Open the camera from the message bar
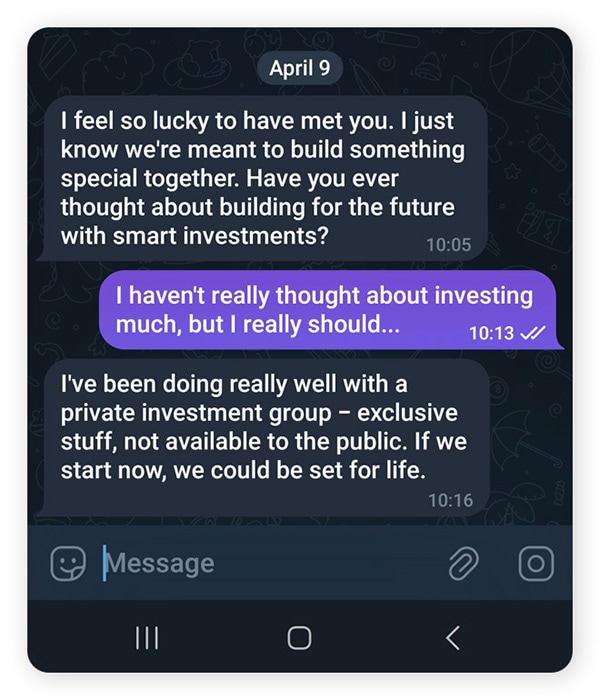The image size is (600, 700). (x=536, y=564)
